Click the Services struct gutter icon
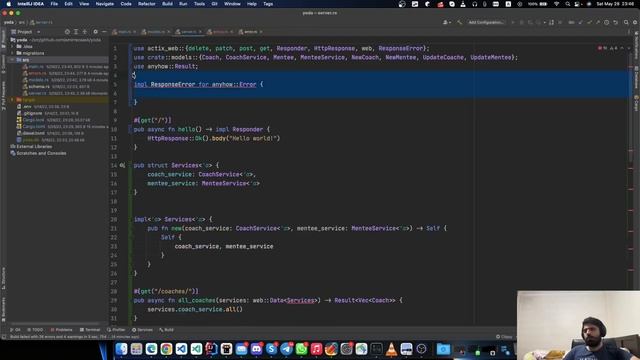640x360 pixels. point(122,165)
